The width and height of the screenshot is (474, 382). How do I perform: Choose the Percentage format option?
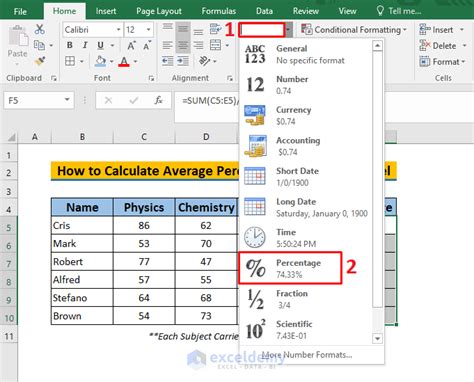pos(306,268)
